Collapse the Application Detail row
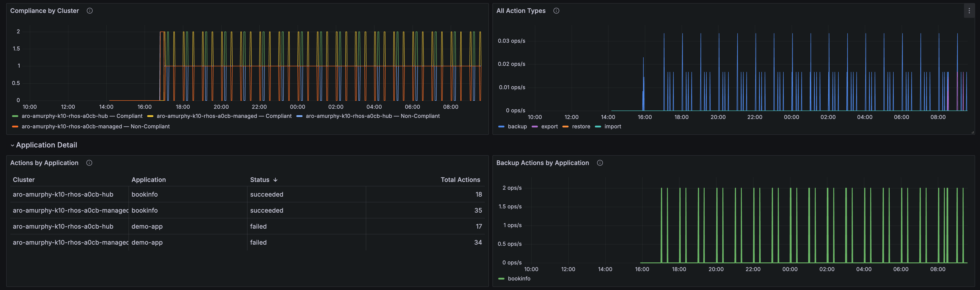This screenshot has width=980, height=290. [x=12, y=145]
